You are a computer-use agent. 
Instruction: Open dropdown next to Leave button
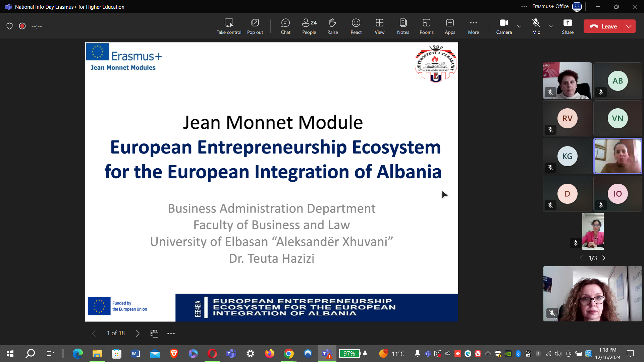(629, 26)
